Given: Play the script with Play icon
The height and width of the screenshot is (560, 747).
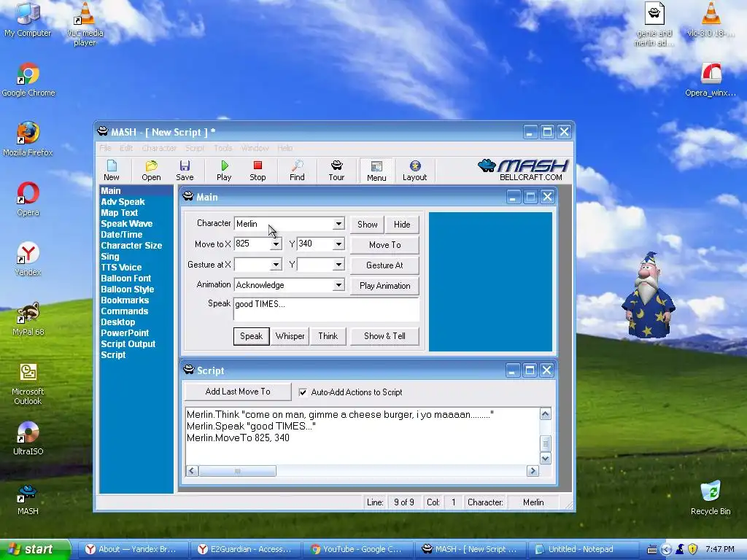Looking at the screenshot, I should point(224,170).
